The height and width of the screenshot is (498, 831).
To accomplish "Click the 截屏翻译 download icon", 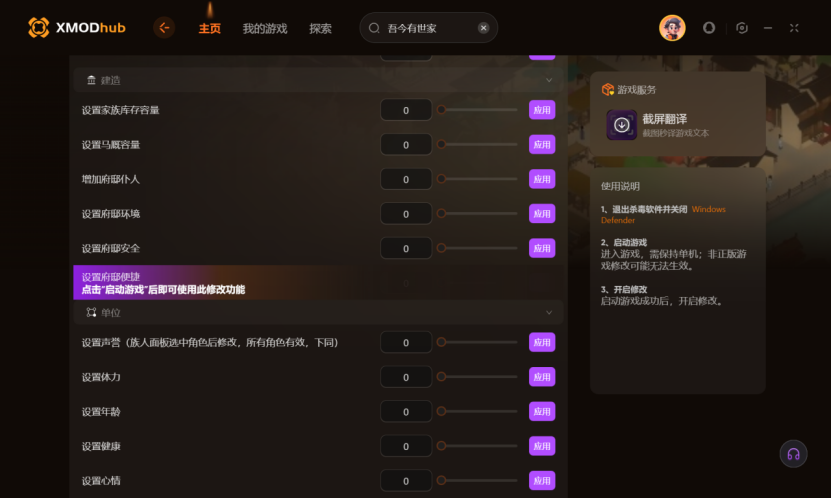I will 622,125.
